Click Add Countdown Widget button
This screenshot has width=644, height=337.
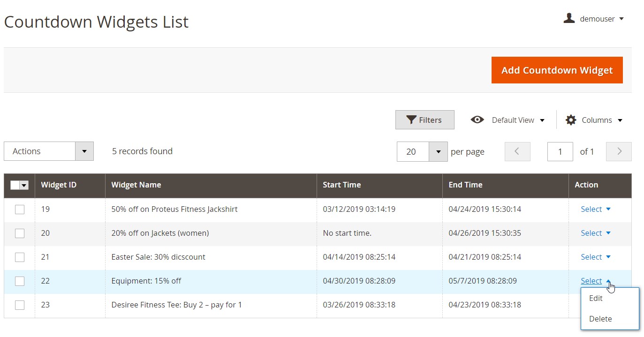(x=557, y=70)
